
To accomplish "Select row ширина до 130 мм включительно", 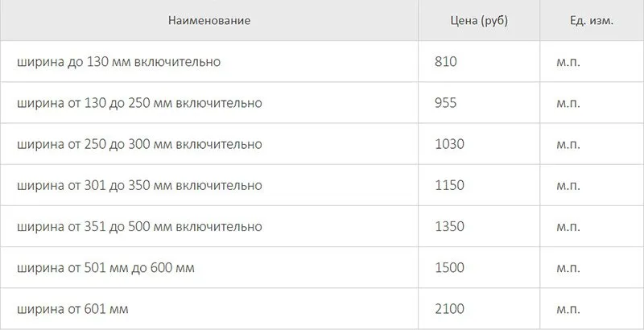I will coord(322,61).
